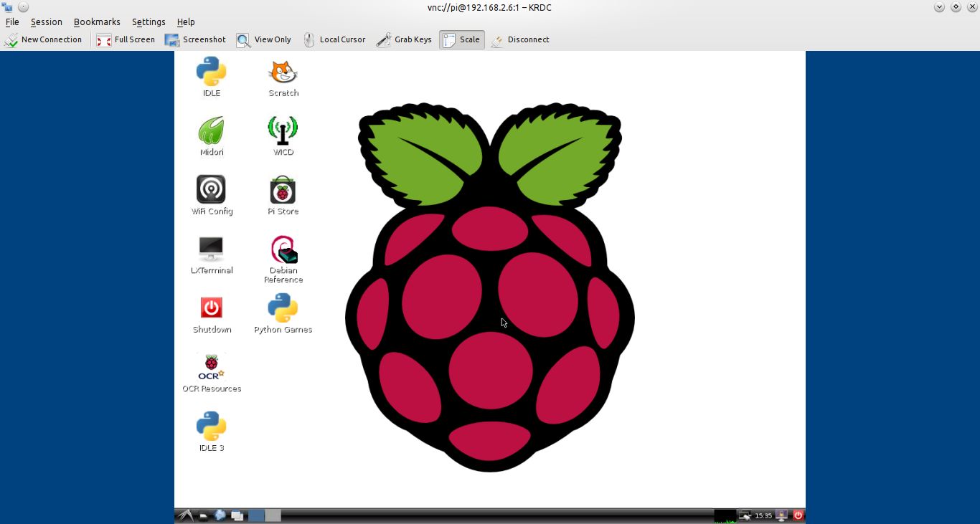Switch to Full Screen mode
Screen dimensions: 980x524
point(126,40)
